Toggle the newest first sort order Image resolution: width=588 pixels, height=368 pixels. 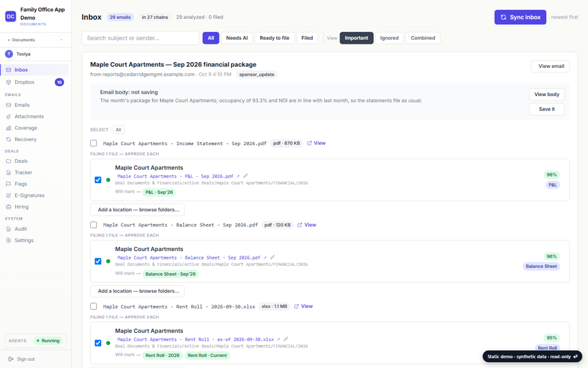click(564, 17)
